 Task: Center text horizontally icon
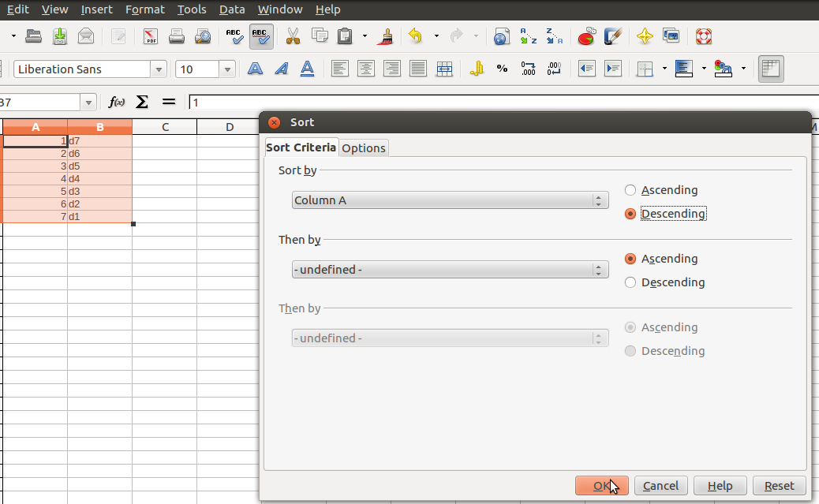point(365,69)
